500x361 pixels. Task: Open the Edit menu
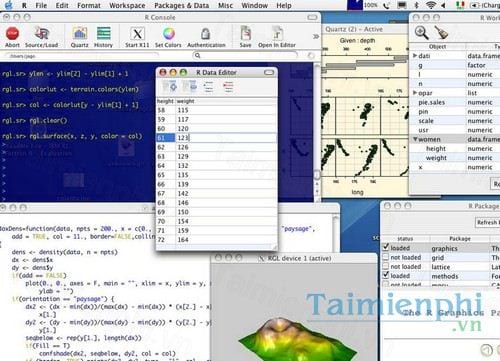click(x=62, y=5)
